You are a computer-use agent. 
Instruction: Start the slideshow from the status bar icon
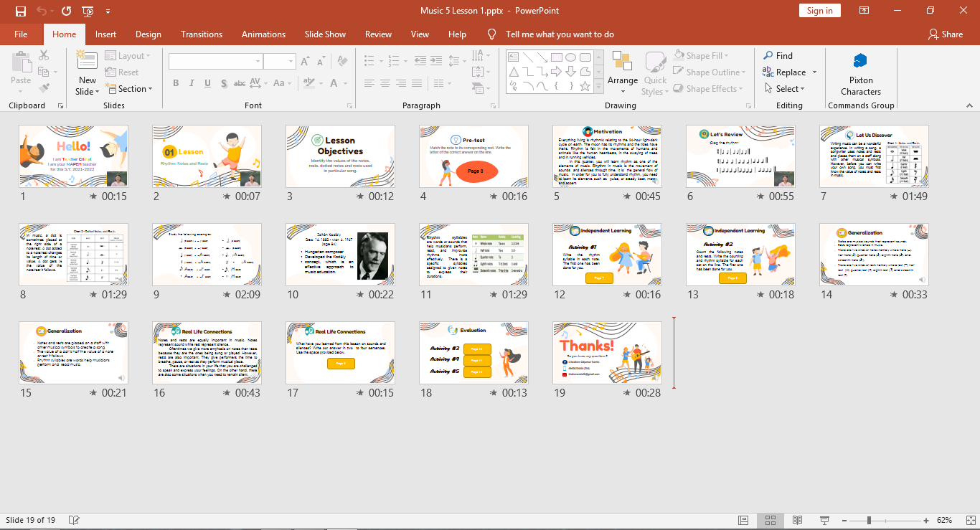pyautogui.click(x=824, y=520)
